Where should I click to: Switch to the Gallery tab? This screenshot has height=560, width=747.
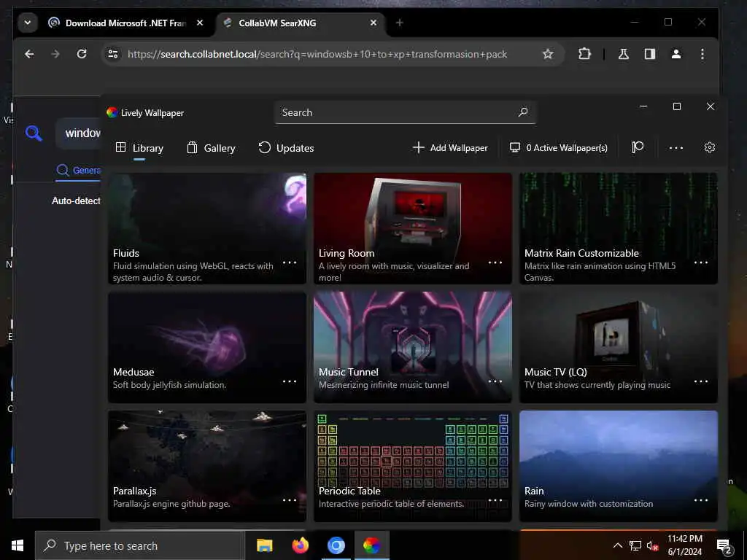pyautogui.click(x=211, y=148)
